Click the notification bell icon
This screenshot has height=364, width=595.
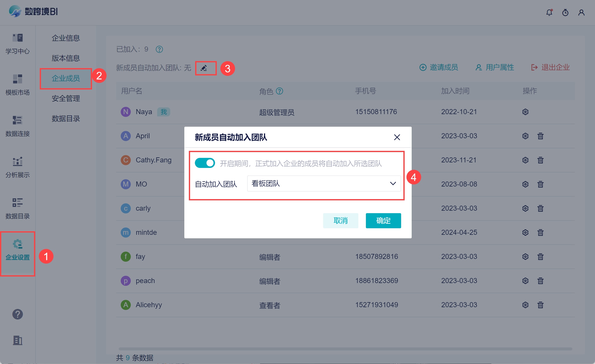(549, 13)
